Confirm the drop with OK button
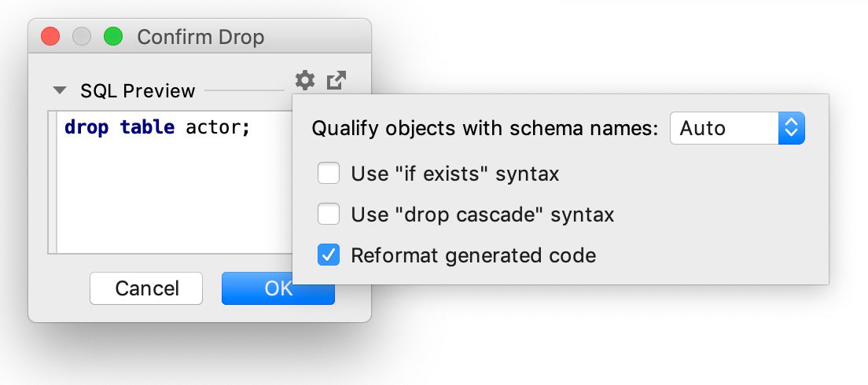The width and height of the screenshot is (868, 385). [278, 288]
